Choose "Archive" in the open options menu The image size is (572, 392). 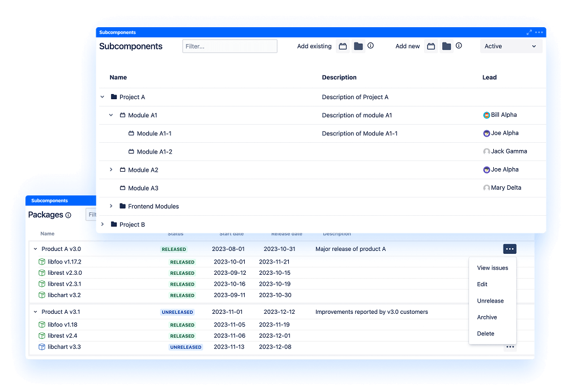[487, 317]
